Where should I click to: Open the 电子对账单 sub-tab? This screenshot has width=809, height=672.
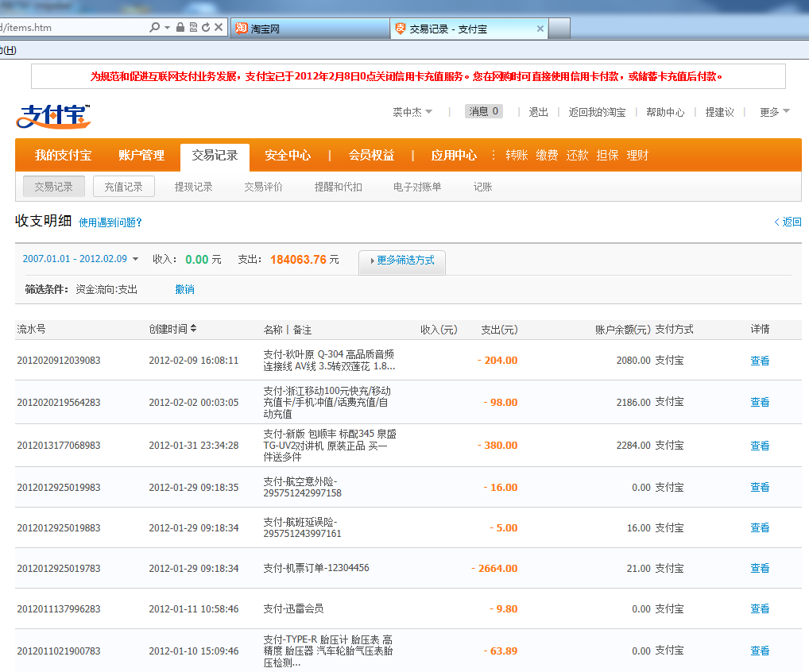point(417,187)
